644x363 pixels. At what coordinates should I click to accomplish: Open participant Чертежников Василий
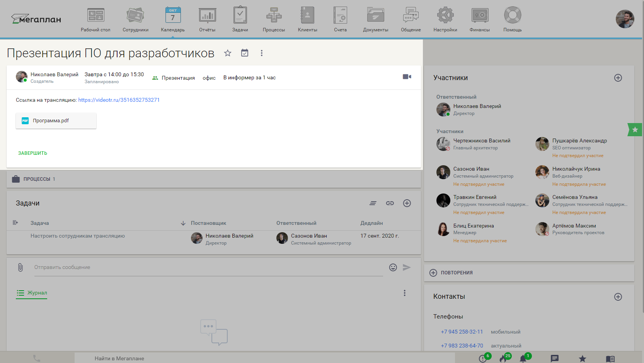point(482,141)
